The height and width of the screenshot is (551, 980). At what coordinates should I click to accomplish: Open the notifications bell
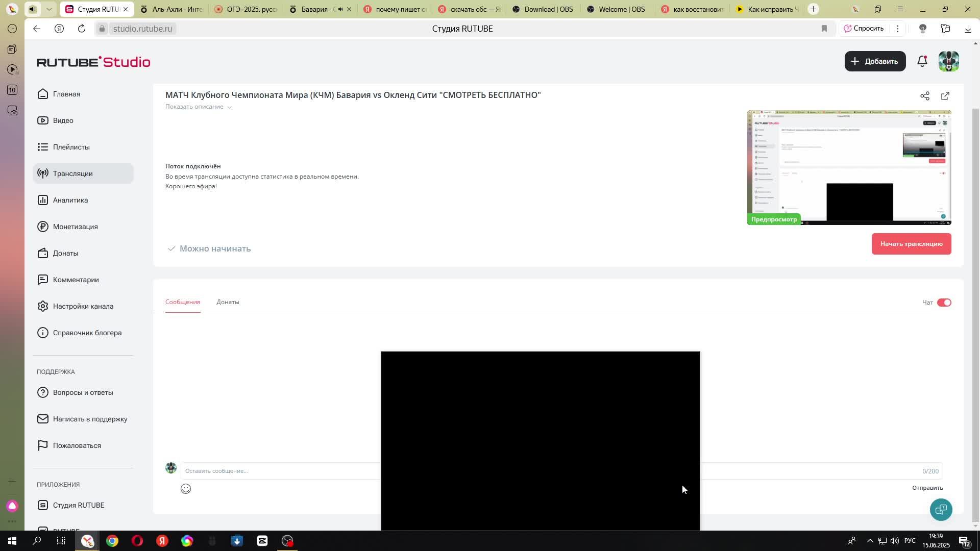(922, 61)
